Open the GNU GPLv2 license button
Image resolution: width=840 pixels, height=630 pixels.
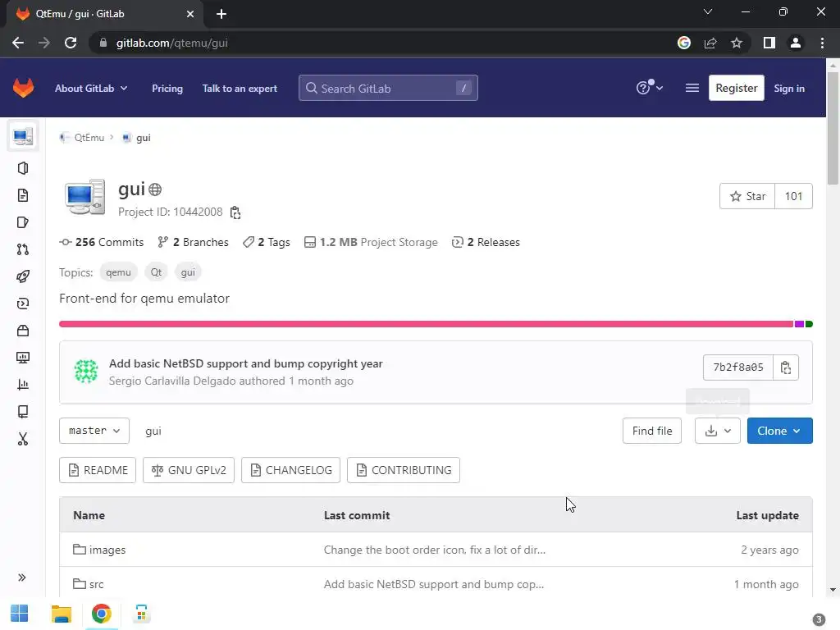click(x=189, y=470)
